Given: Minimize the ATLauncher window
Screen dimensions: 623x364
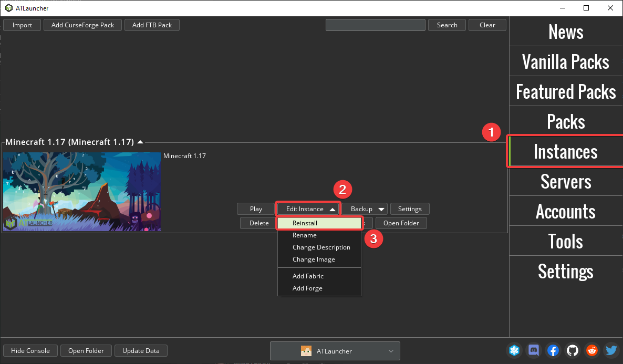Looking at the screenshot, I should pos(562,8).
